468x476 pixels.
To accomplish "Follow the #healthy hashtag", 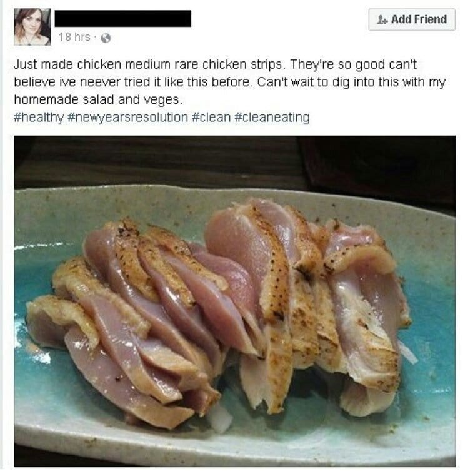I will [x=39, y=117].
